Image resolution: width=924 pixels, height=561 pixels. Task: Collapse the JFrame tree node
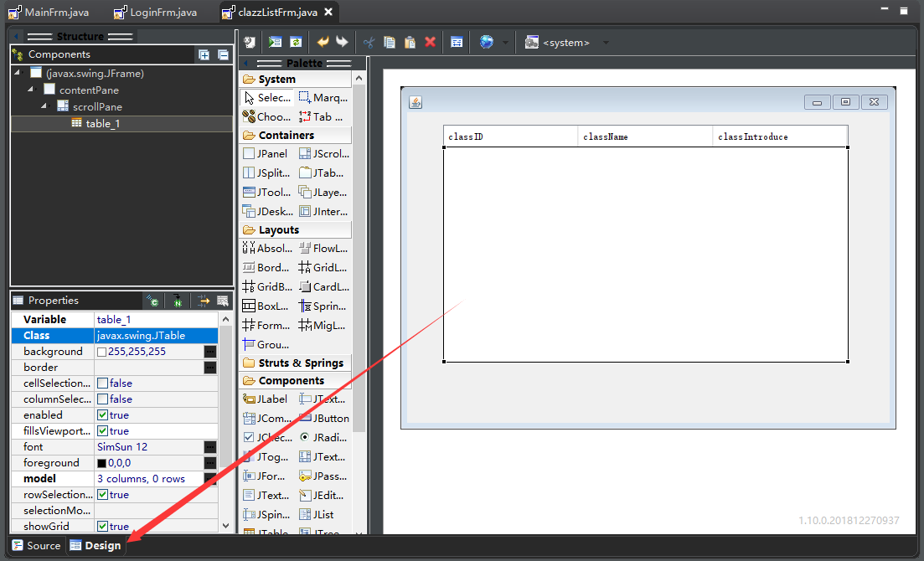tap(18, 73)
